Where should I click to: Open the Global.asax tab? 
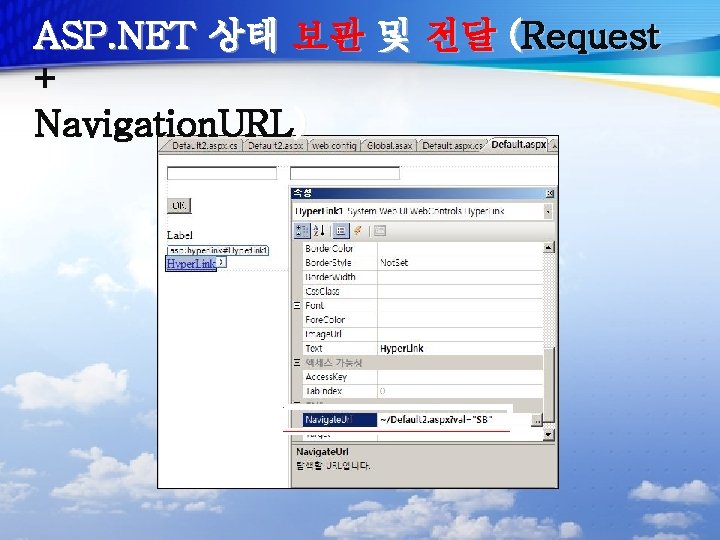389,146
